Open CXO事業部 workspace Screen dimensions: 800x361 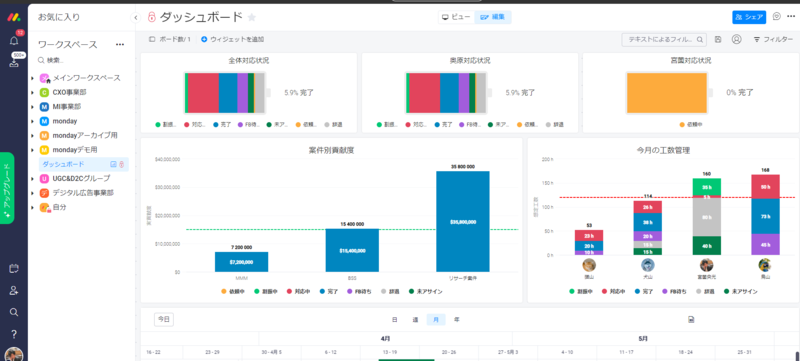69,93
